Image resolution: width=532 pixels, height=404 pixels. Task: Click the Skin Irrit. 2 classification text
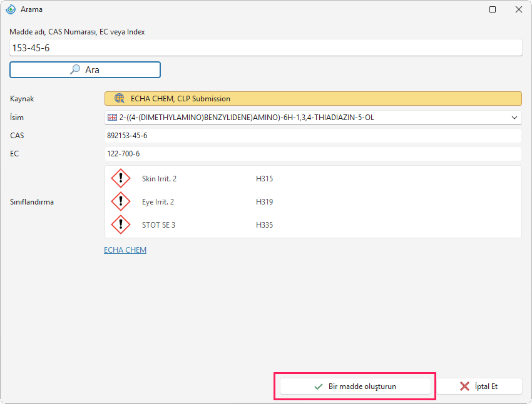159,179
